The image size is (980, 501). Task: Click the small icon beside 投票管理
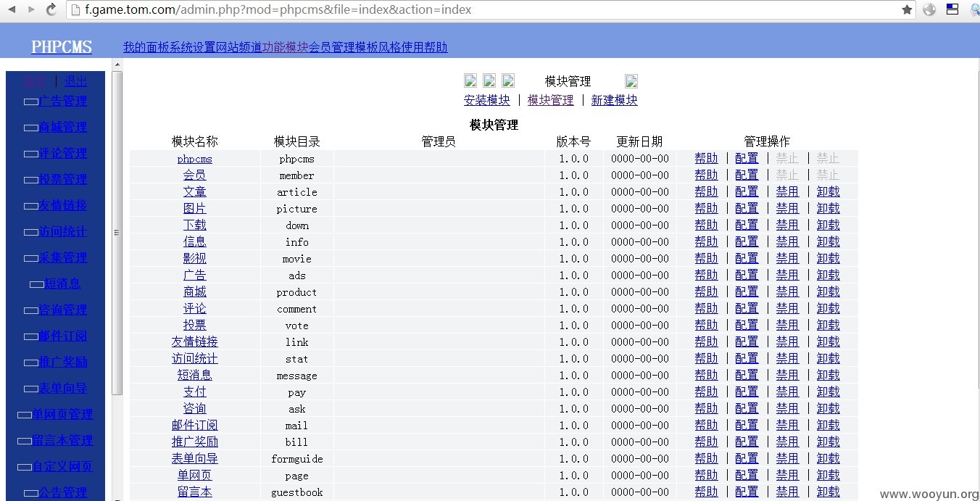(31, 180)
